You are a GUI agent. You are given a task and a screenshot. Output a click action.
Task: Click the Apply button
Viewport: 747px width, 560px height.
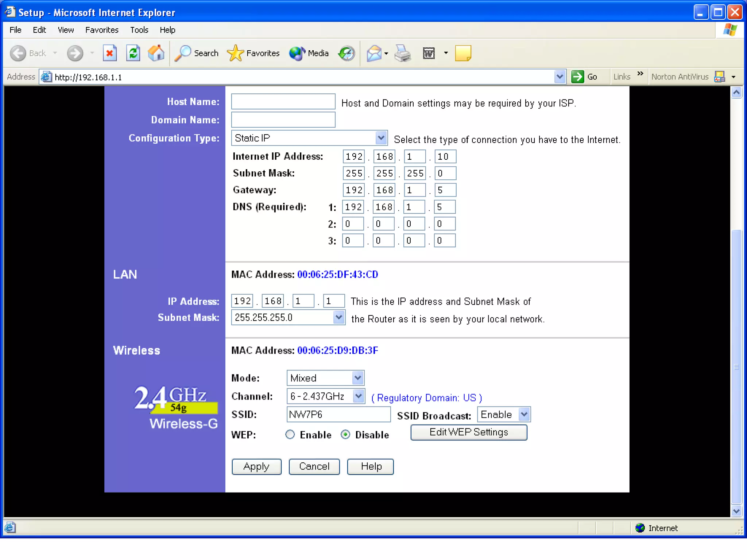point(256,467)
